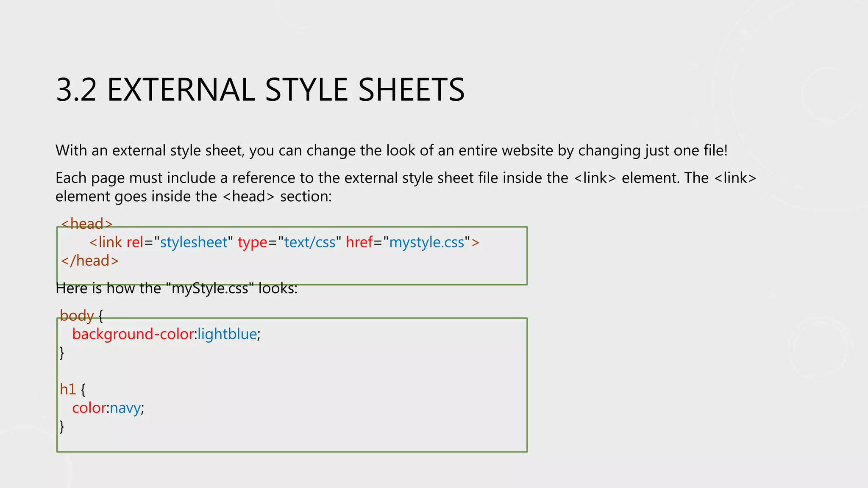
Task: Click the sentence starting "With an external style sheet"
Action: (392, 150)
